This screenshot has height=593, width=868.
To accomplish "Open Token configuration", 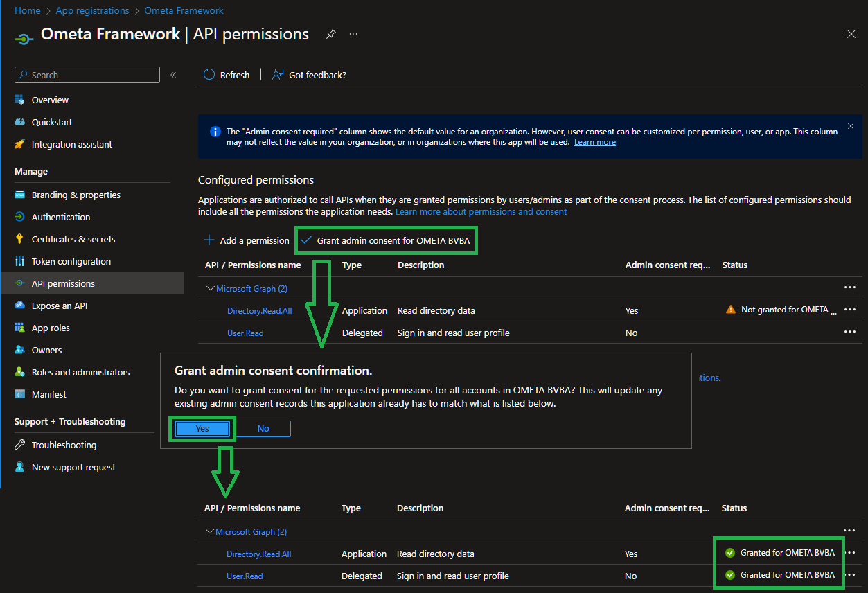I will click(x=71, y=261).
